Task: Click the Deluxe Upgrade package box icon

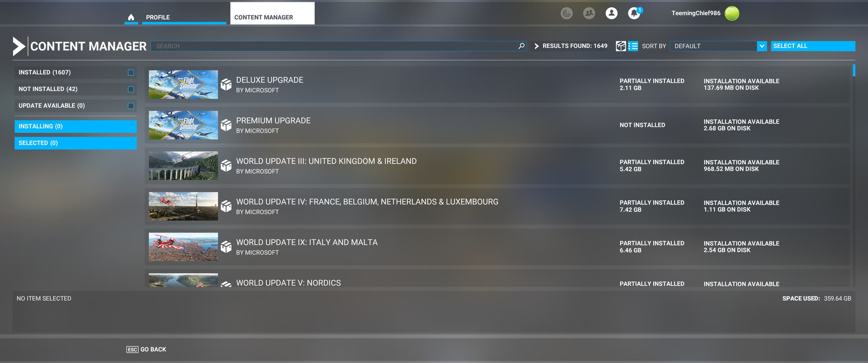Action: (x=226, y=84)
